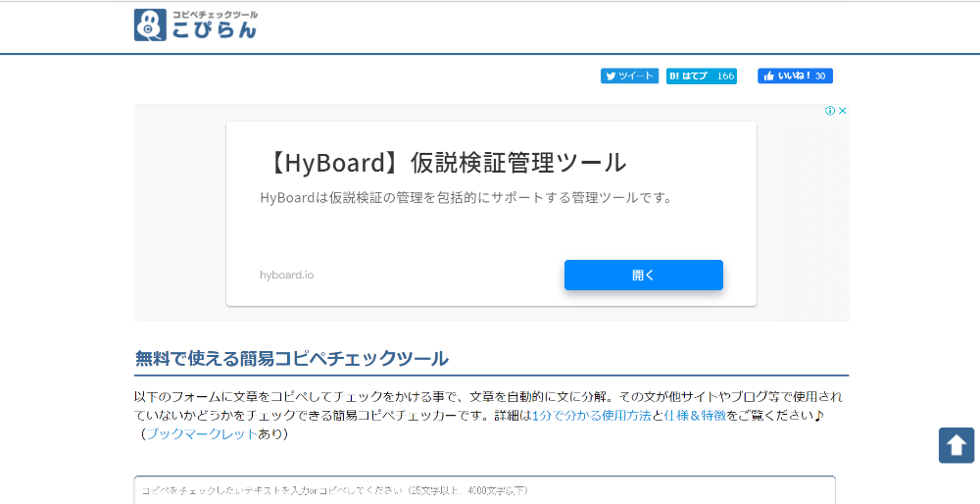
Task: Click the scroll-to-top arrow button
Action: click(x=956, y=445)
